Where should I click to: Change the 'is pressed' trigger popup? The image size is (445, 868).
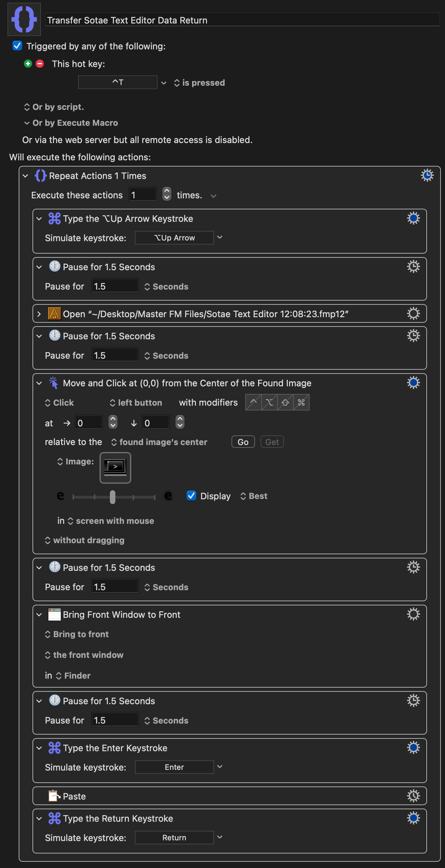[199, 83]
